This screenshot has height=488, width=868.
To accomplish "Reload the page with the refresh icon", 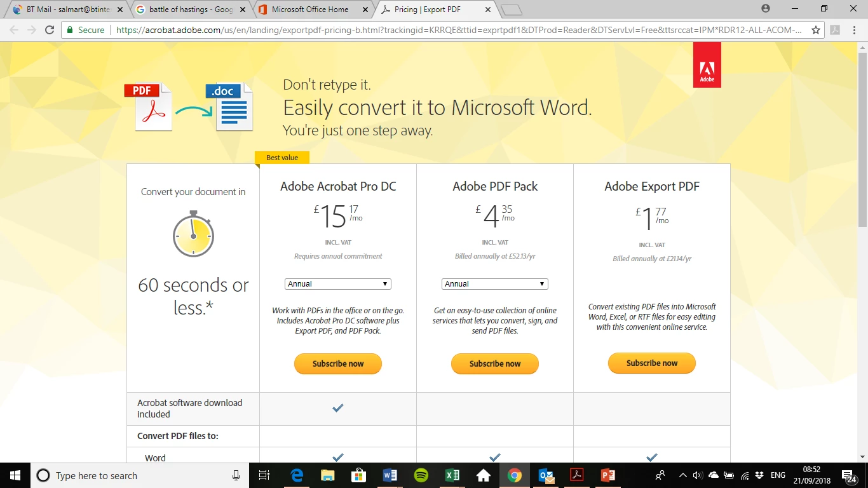I will [x=50, y=30].
